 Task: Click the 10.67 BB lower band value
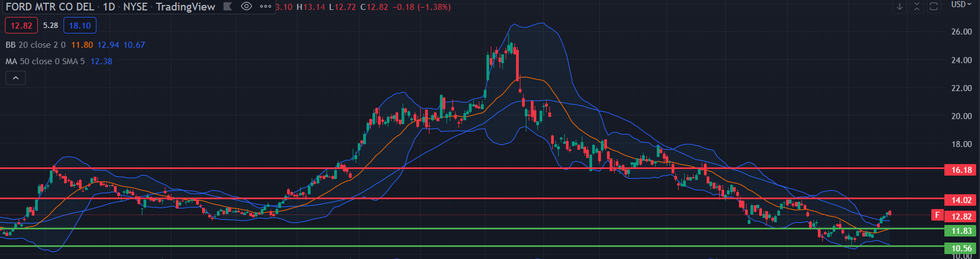tap(134, 45)
